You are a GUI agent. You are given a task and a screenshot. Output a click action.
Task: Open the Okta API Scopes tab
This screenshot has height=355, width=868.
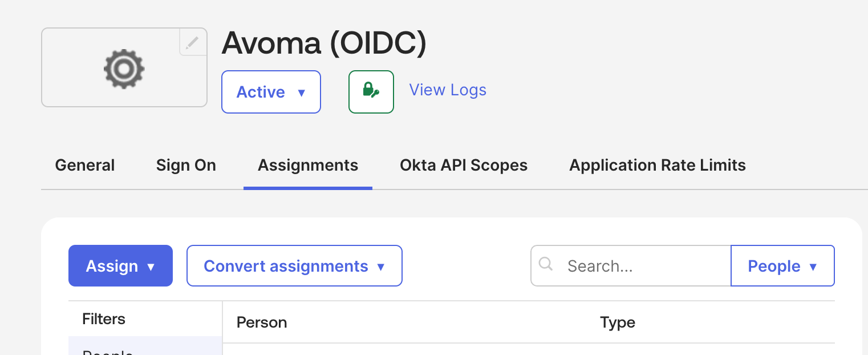[463, 165]
